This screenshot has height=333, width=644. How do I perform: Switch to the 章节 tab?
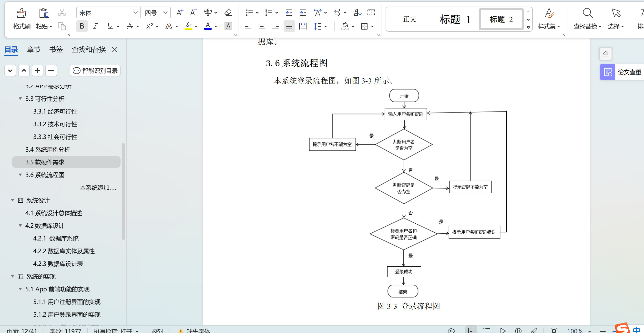click(33, 50)
